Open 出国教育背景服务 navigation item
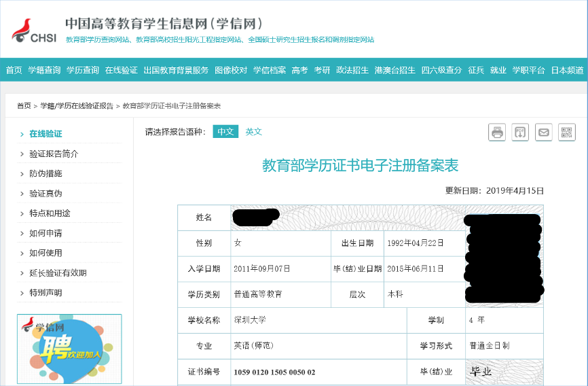The image size is (588, 386). (176, 70)
